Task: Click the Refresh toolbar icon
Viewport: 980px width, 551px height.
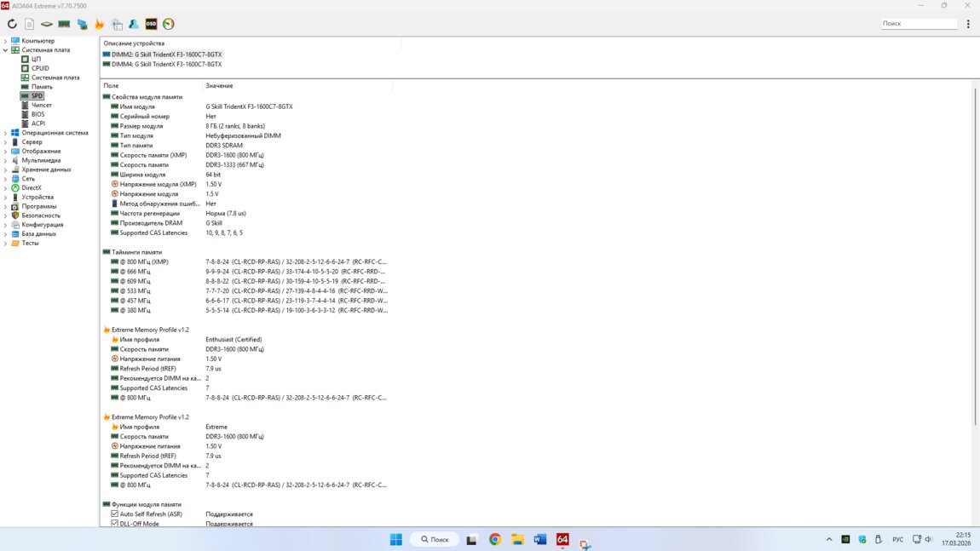Action: [12, 24]
